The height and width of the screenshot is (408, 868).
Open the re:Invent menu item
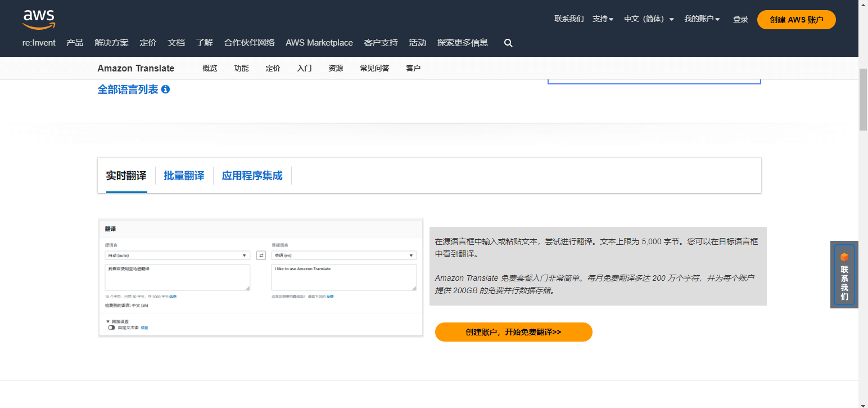coord(39,43)
